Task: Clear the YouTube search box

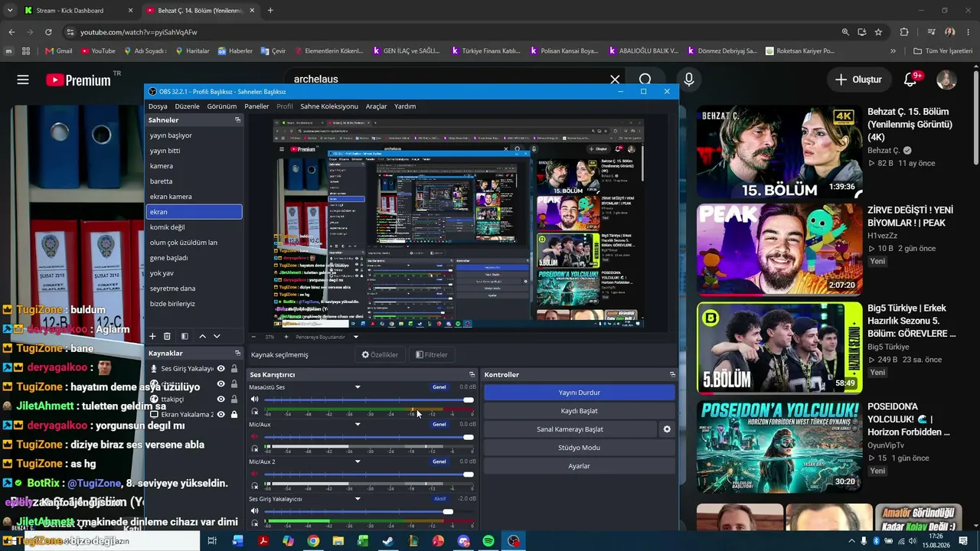Action: (x=615, y=80)
